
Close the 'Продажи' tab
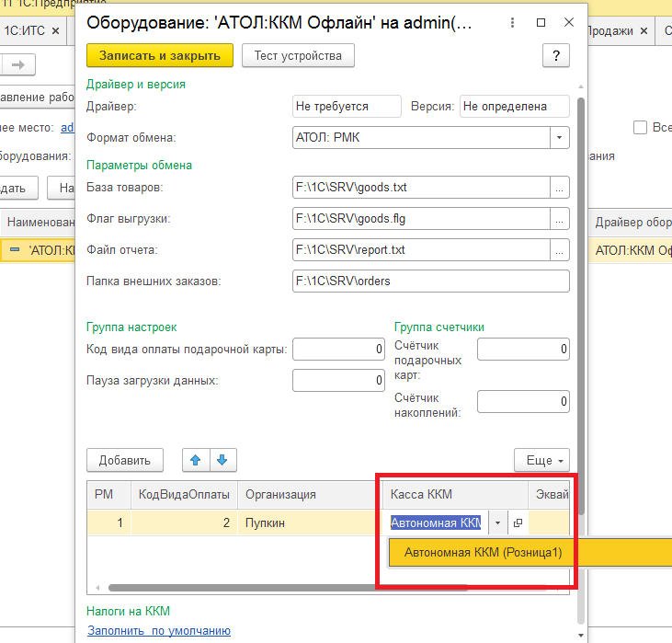click(x=644, y=31)
